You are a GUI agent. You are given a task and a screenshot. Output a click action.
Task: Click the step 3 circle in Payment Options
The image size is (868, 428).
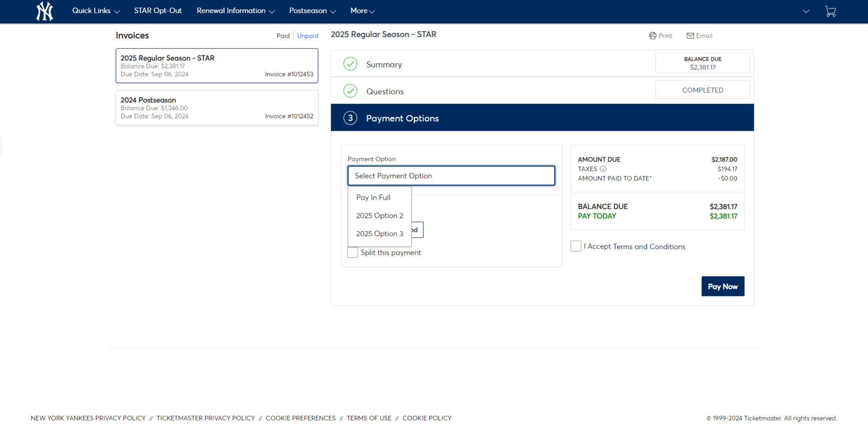tap(350, 118)
